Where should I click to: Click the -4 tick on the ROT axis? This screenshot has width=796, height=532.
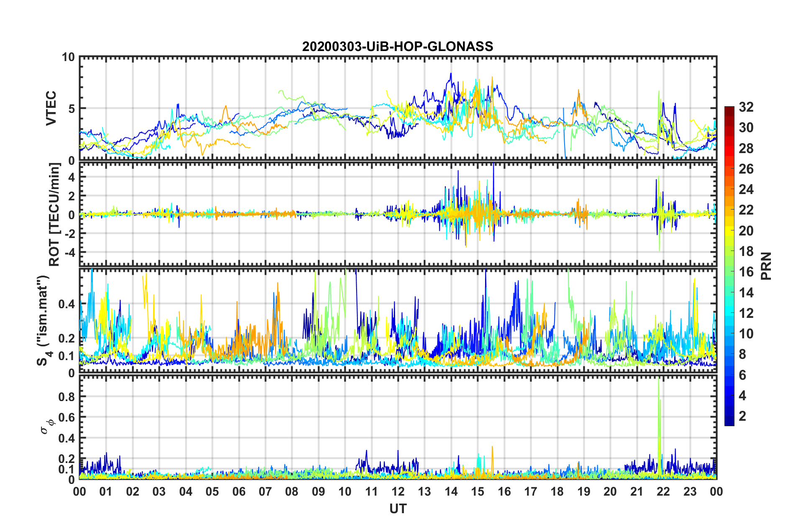click(70, 253)
